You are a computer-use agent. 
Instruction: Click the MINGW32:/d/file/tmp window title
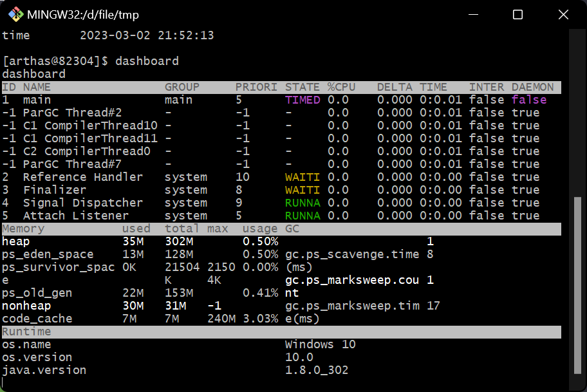(83, 14)
